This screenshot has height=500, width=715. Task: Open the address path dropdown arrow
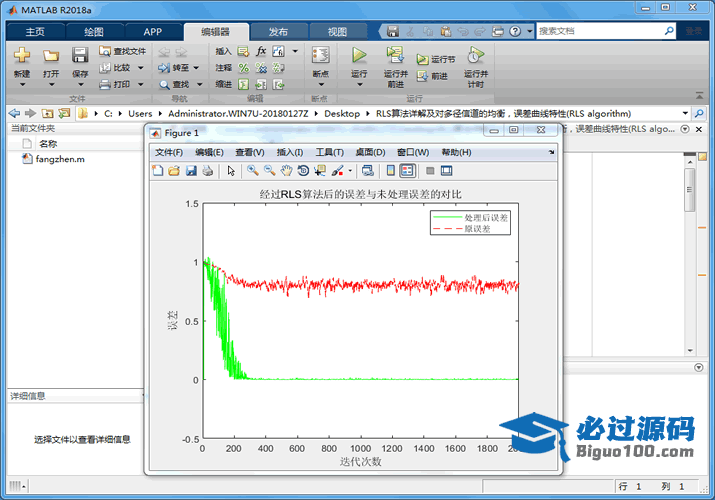tap(685, 114)
